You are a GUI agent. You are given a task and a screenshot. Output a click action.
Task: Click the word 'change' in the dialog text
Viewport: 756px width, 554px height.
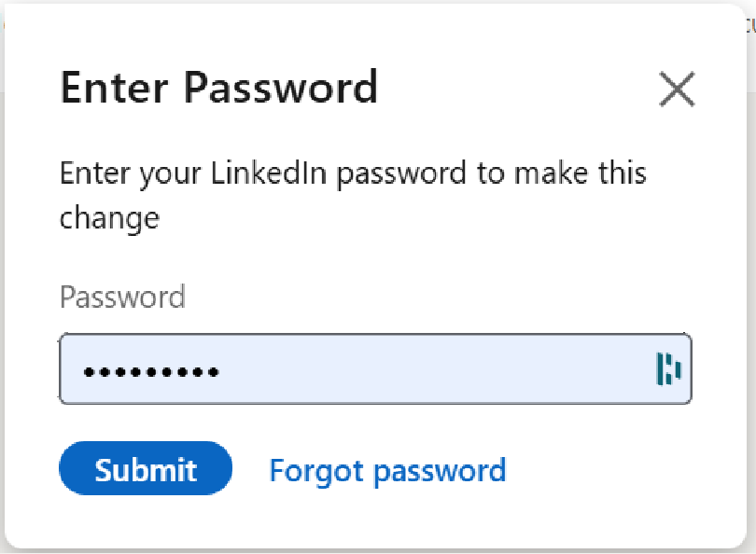(x=109, y=218)
